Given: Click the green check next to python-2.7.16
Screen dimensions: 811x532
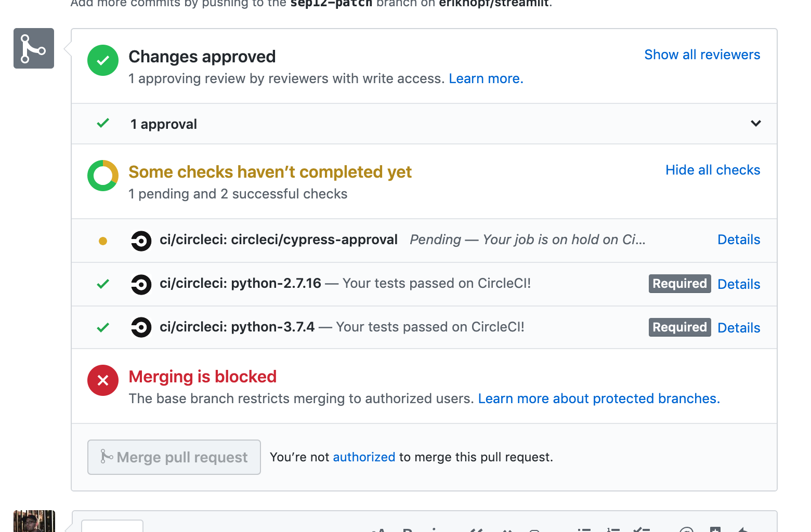Looking at the screenshot, I should point(103,284).
